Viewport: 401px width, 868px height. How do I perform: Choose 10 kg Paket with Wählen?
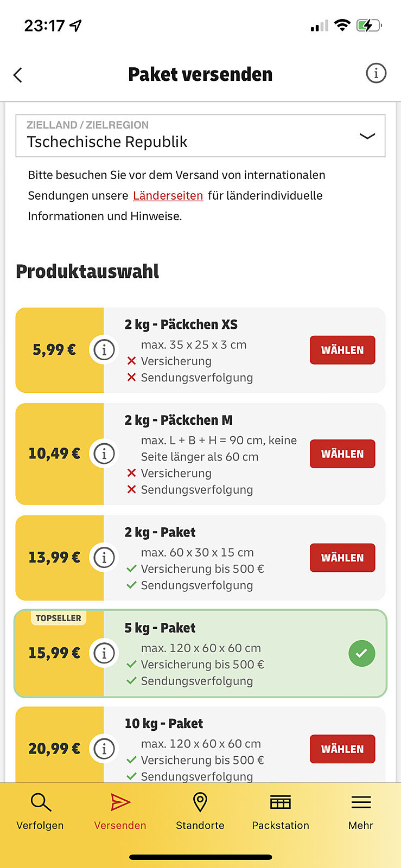point(342,749)
